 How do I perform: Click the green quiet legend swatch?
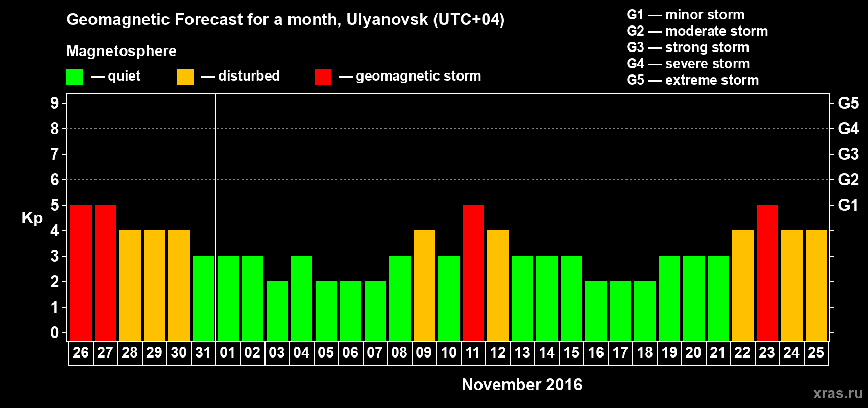75,77
